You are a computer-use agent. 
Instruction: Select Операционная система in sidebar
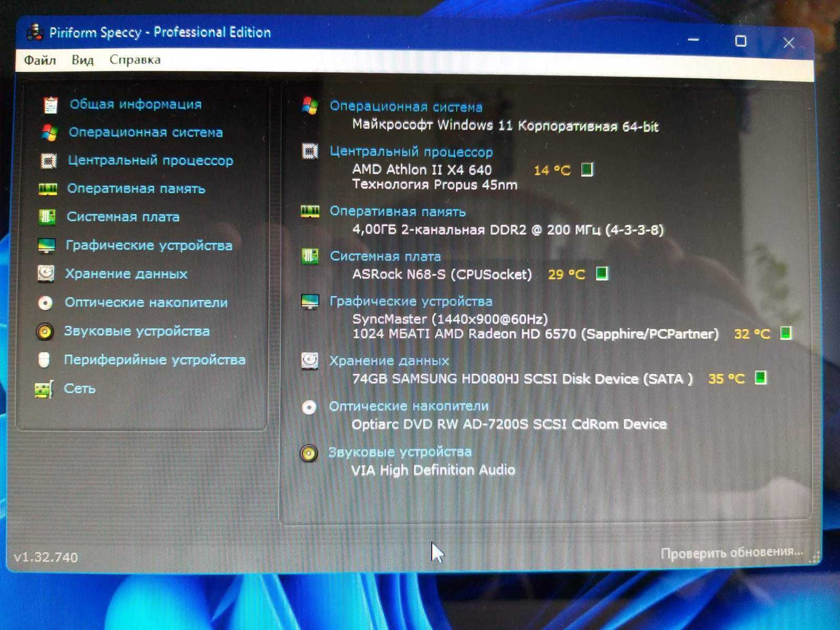point(145,132)
